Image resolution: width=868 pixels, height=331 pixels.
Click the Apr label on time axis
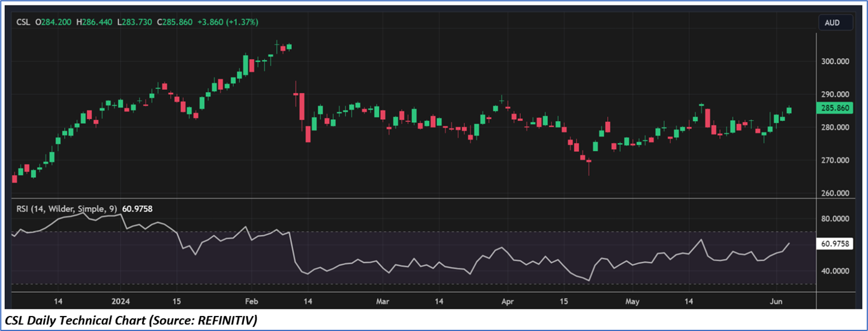pos(507,301)
